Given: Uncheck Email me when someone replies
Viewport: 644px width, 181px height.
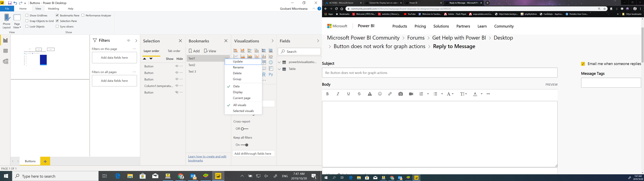Looking at the screenshot, I should [583, 64].
